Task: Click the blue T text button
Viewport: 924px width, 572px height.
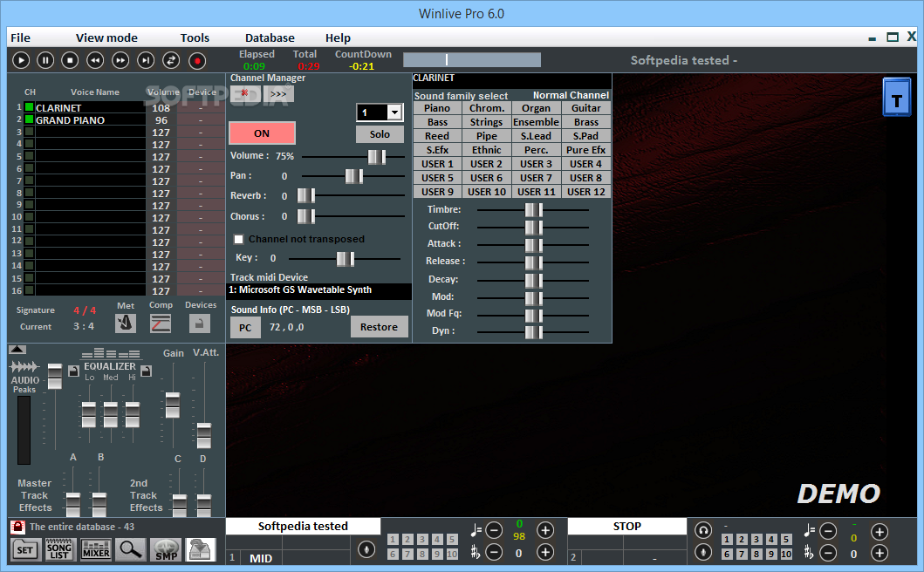Action: point(896,98)
